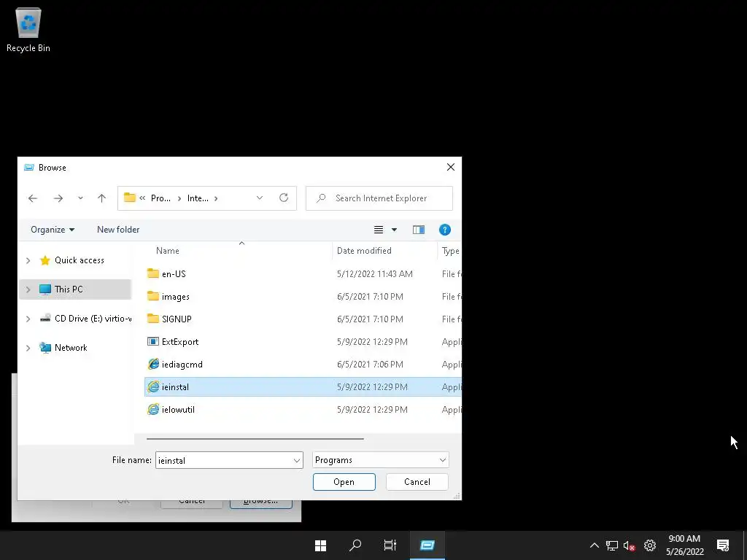Click the ExtExport application icon
The height and width of the screenshot is (560, 747).
coord(153,341)
